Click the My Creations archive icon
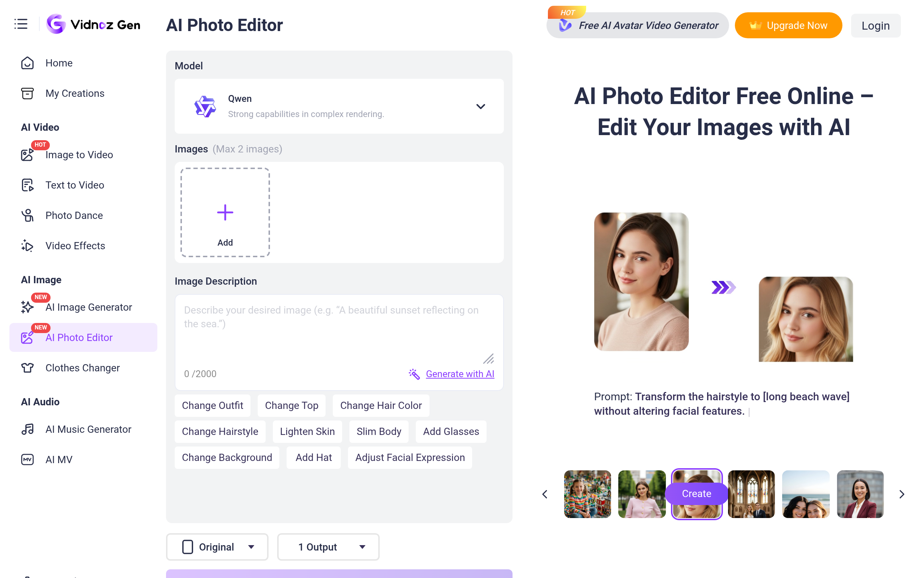 [x=27, y=93]
